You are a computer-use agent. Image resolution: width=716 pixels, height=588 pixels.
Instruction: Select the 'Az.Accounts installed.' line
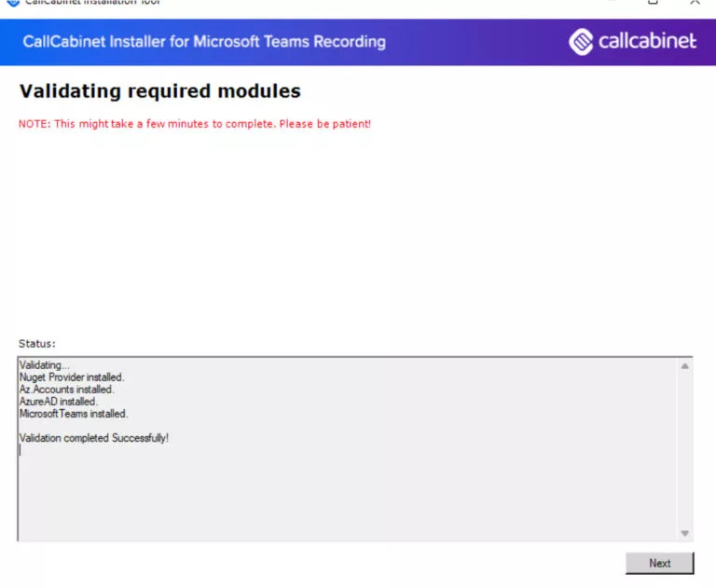(67, 390)
